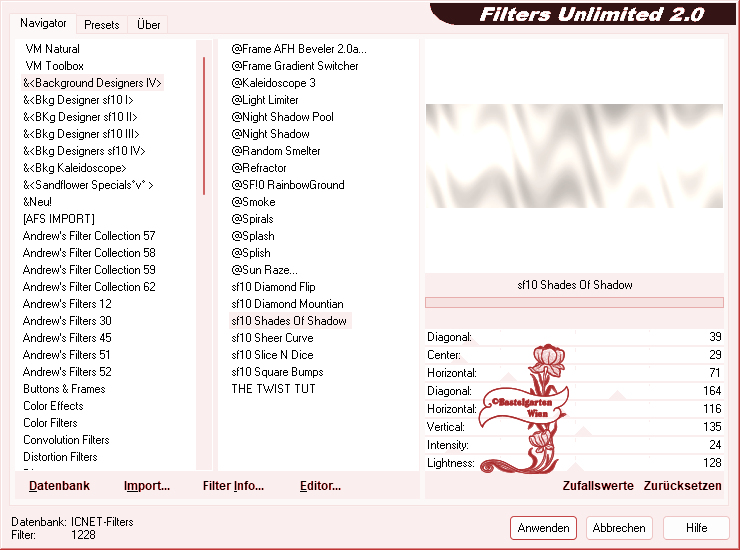Select [AFS IMPORT] category
Viewport: 740px width, 550px height.
tap(59, 219)
